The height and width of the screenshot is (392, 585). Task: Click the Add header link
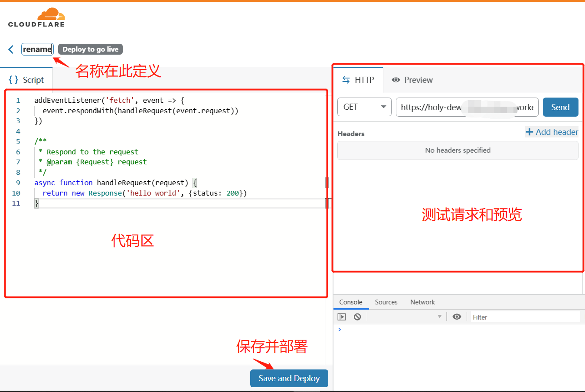click(552, 132)
